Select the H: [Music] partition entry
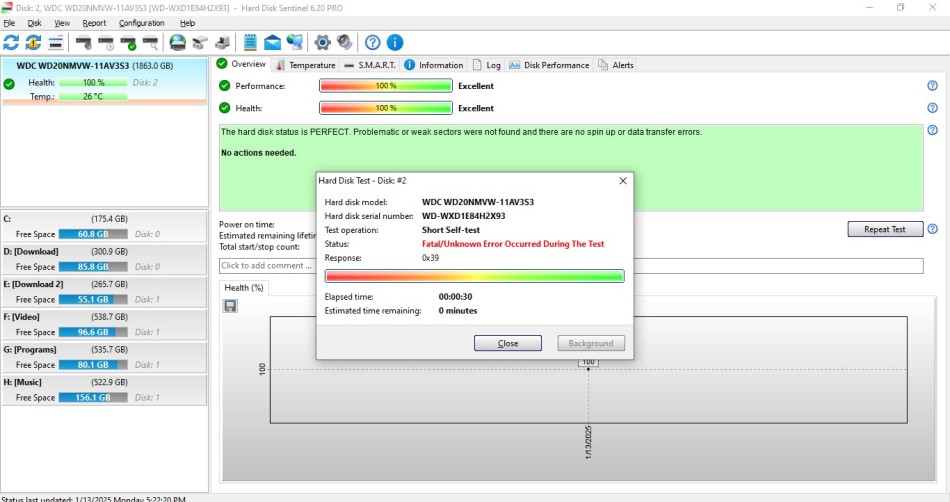950x502 pixels. (104, 389)
